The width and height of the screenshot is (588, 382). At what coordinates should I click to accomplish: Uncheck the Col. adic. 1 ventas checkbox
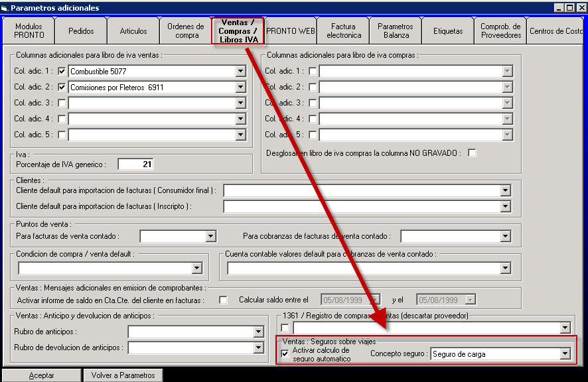tap(62, 71)
